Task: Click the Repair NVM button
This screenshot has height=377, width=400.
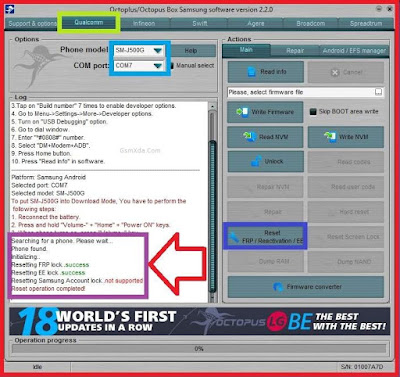Action: tap(265, 187)
